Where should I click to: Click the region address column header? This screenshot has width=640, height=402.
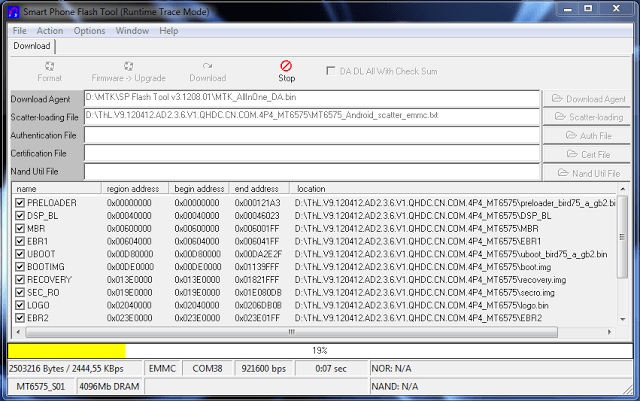pos(135,189)
